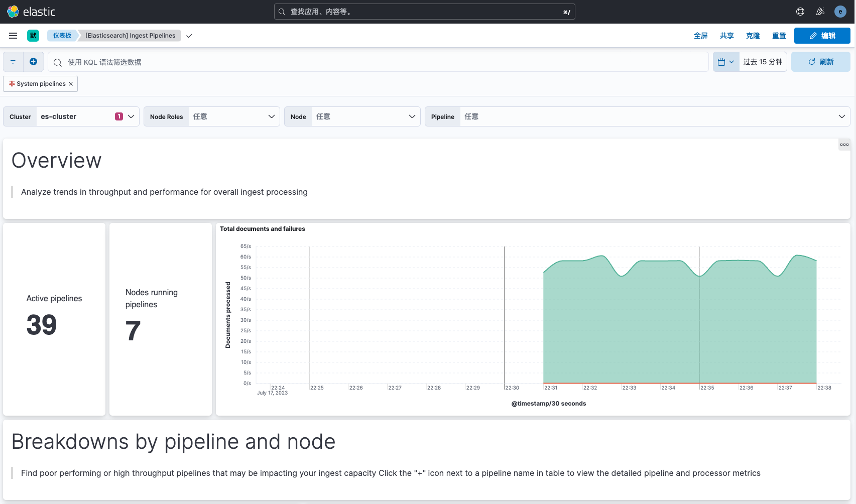Click the 克隆 clone button
Screen dimensions: 856x504
coord(753,36)
